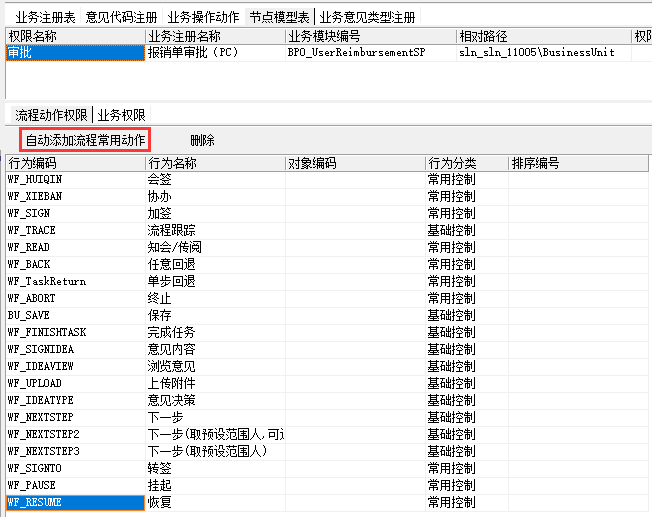
Task: Click the 自动添加流程常用动作 button
Action: [x=85, y=140]
